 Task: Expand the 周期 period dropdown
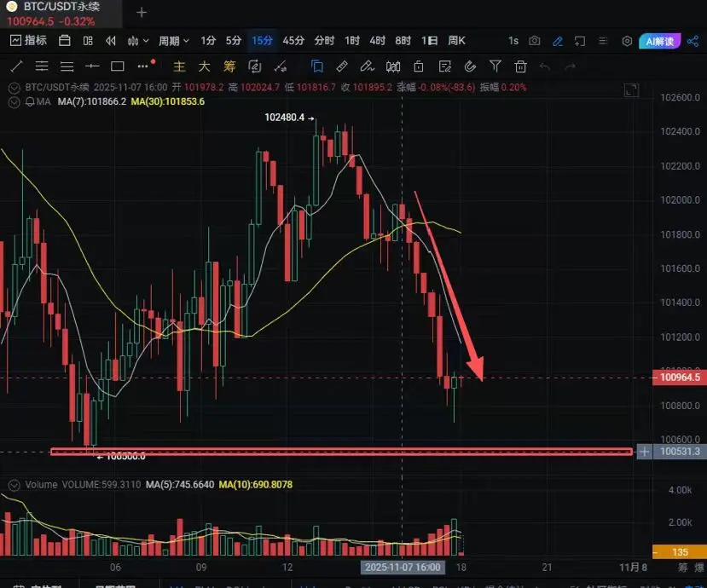pos(174,41)
